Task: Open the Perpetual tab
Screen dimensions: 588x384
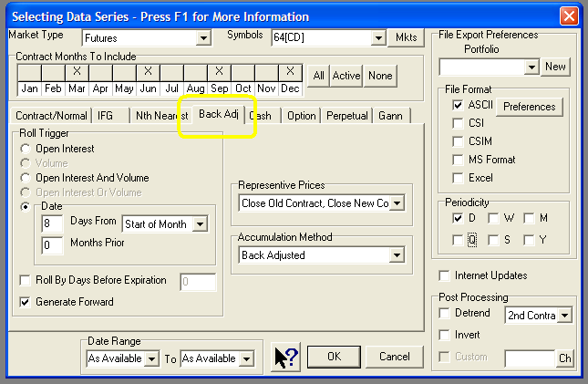Action: [x=346, y=116]
